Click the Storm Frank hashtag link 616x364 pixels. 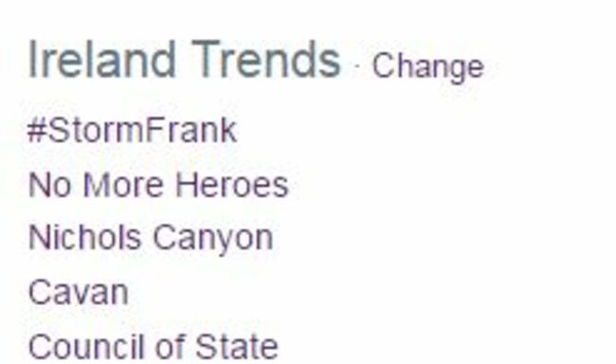133,131
